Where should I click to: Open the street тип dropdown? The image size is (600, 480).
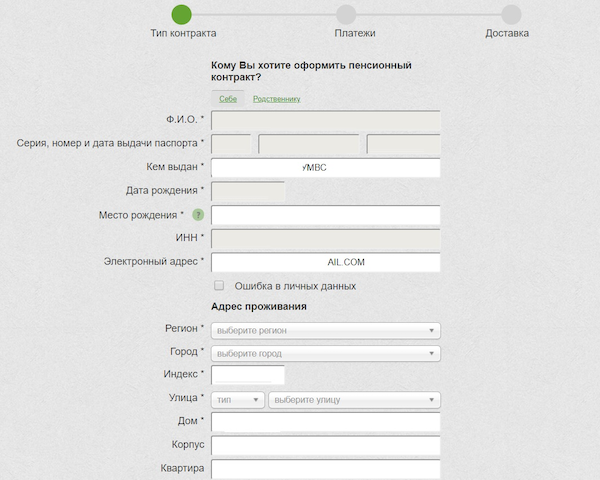238,399
